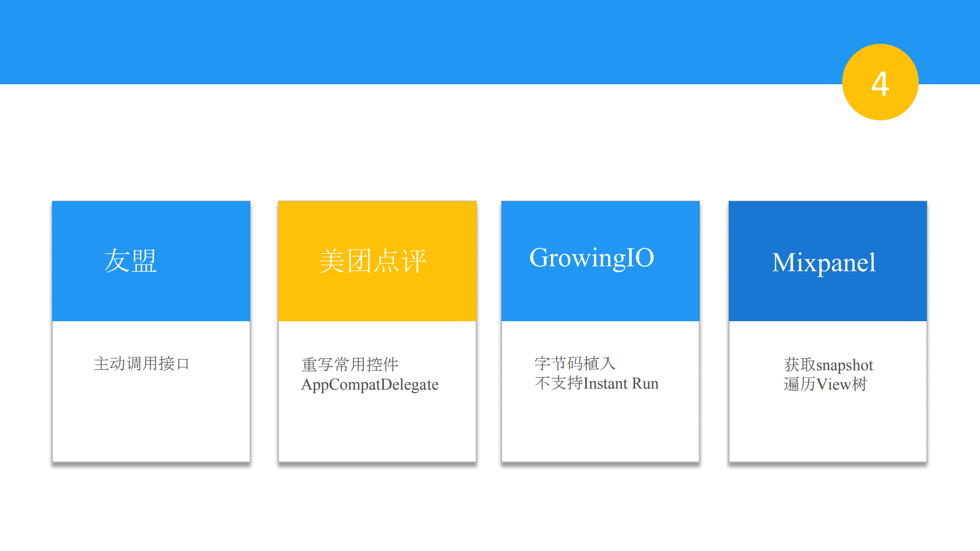
Task: Select the 友盟 card header
Action: (151, 260)
